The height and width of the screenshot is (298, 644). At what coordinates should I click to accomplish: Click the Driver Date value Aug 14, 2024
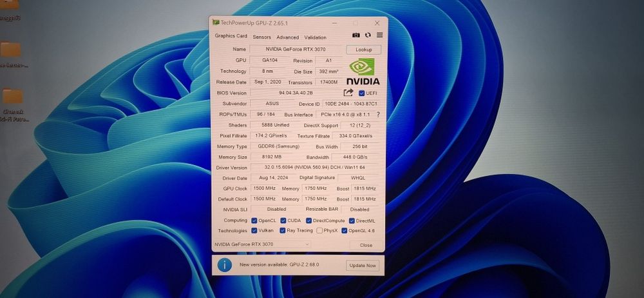274,178
